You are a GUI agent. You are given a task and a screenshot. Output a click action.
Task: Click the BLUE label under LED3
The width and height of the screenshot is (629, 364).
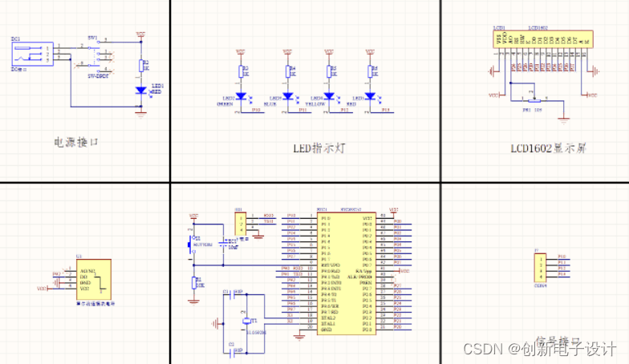pyautogui.click(x=270, y=104)
